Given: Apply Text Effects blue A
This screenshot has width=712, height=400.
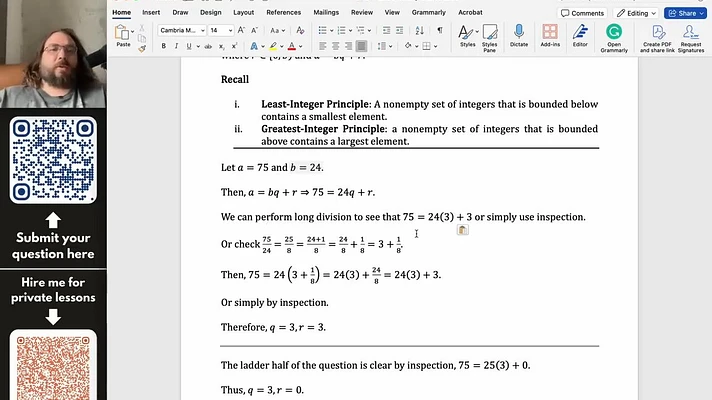Looking at the screenshot, I should (x=254, y=46).
